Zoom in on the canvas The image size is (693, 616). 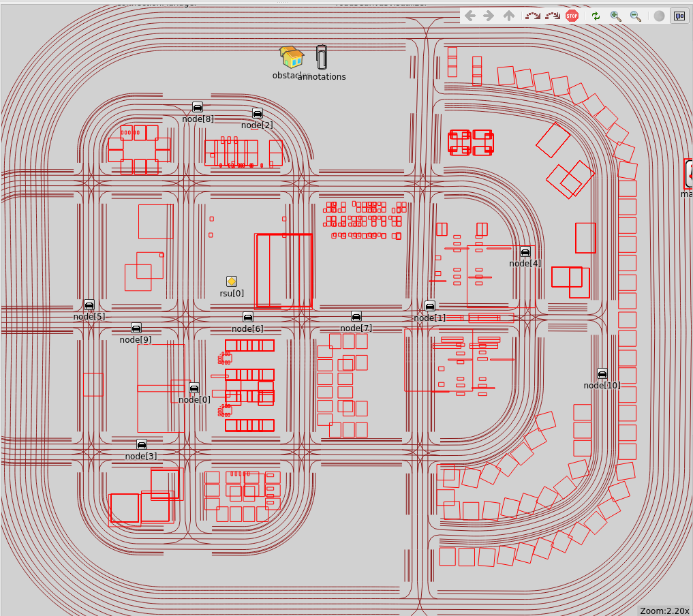point(615,16)
